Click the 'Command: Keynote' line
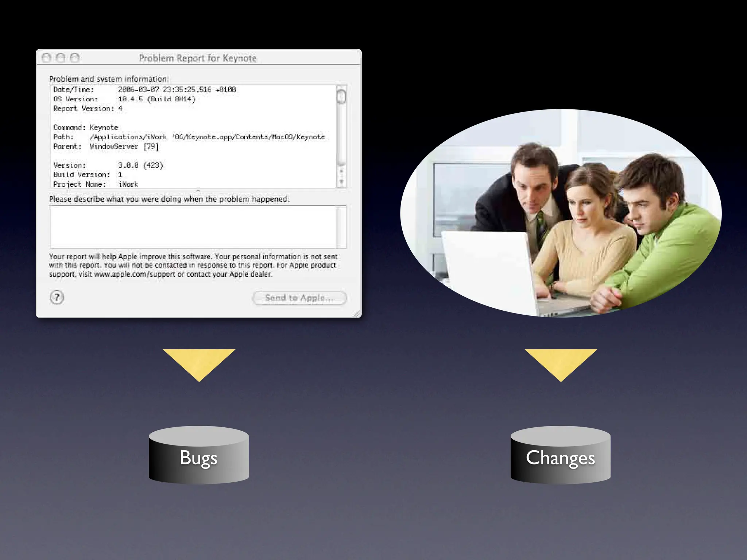 [86, 128]
